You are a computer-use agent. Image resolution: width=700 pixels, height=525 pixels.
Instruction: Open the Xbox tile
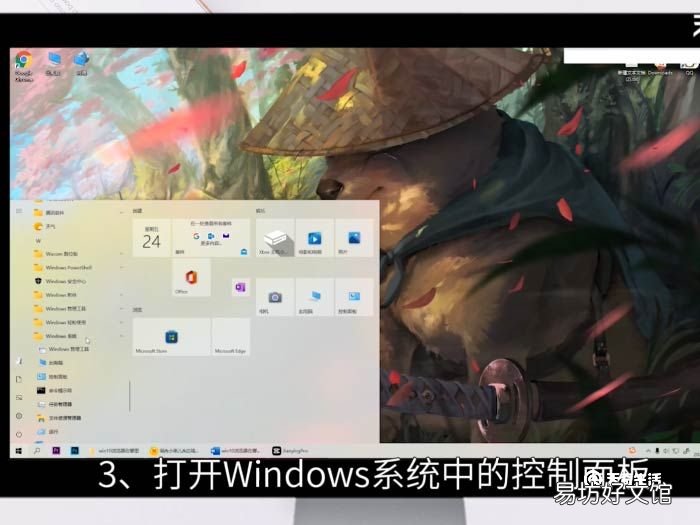click(x=275, y=238)
